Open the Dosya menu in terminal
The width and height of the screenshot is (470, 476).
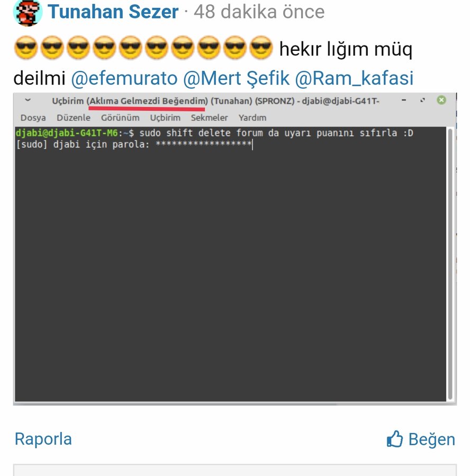33,118
